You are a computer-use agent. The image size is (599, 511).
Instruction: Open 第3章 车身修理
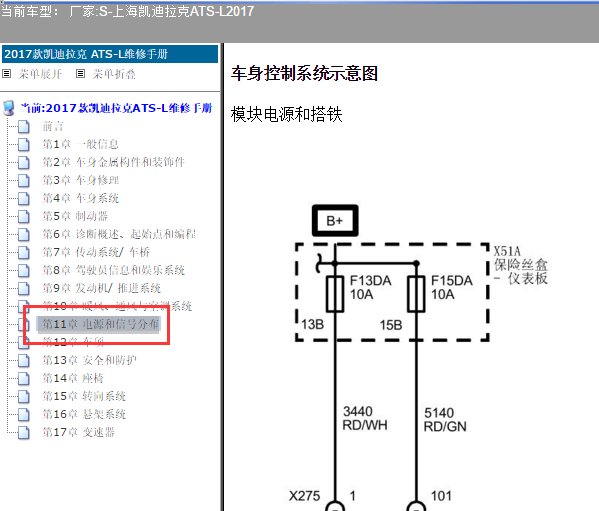(81, 180)
